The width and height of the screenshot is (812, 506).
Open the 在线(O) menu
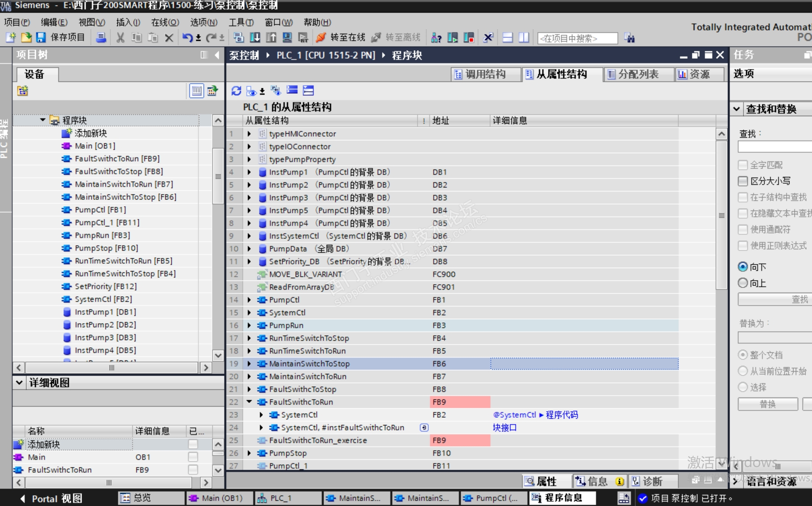click(x=165, y=22)
